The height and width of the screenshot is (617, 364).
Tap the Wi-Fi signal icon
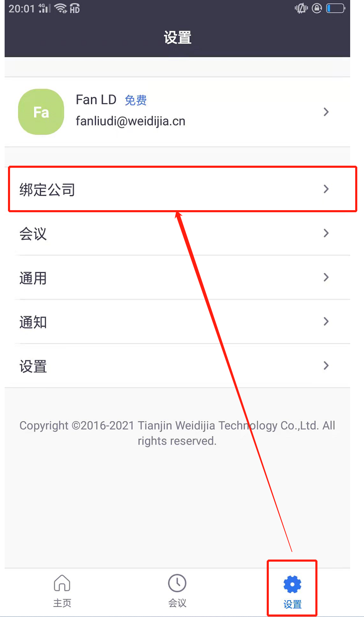pyautogui.click(x=61, y=8)
